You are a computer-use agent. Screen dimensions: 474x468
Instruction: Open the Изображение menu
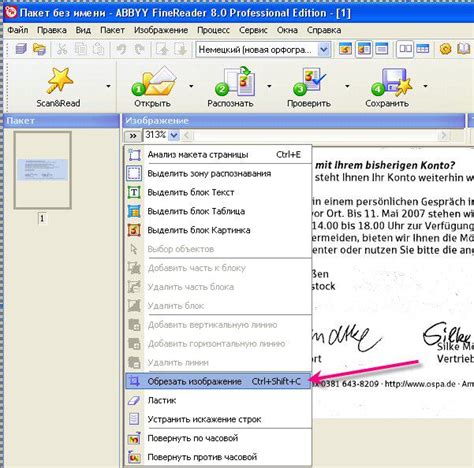pyautogui.click(x=161, y=30)
